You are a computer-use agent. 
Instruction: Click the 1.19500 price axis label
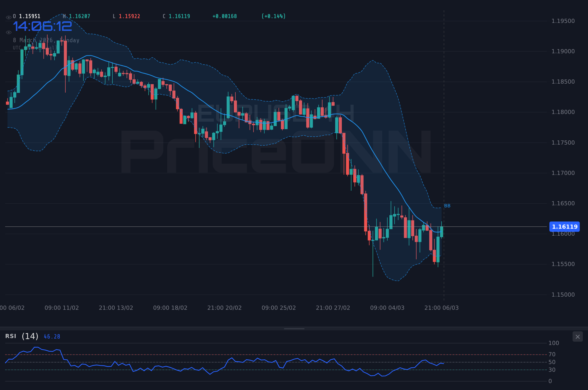point(563,21)
